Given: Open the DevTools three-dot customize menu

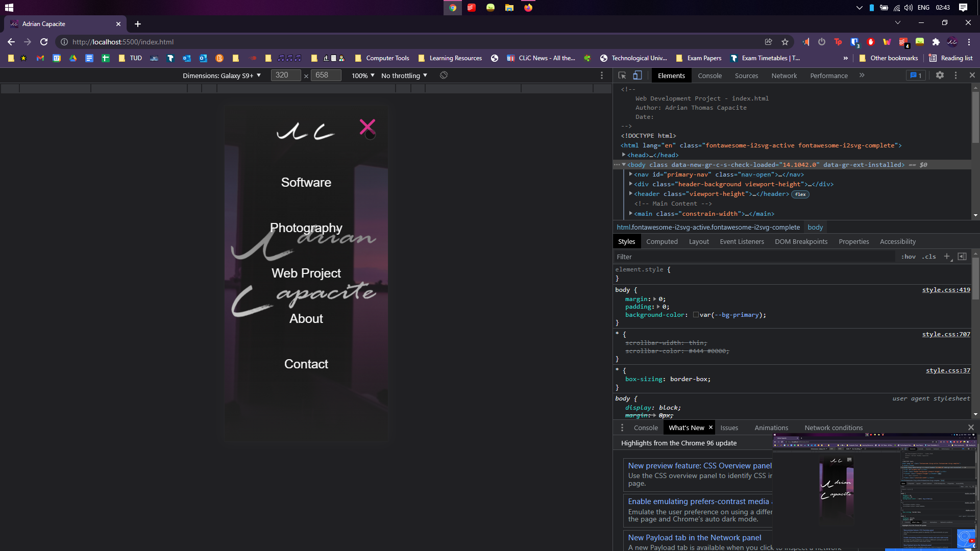Looking at the screenshot, I should click(x=956, y=76).
